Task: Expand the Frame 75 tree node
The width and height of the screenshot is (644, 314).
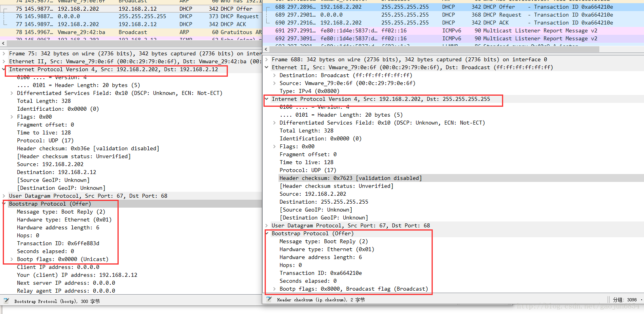Action: point(4,53)
